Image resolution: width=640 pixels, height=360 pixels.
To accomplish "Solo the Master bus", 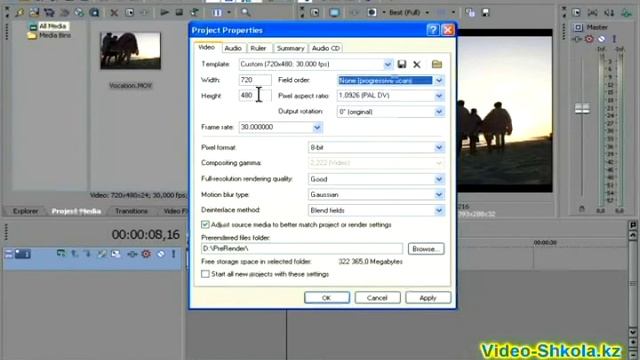I will pos(614,39).
